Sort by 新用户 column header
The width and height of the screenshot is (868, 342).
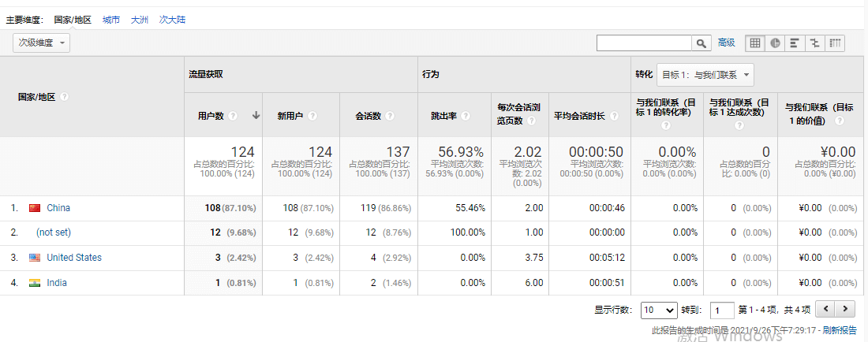click(x=290, y=116)
